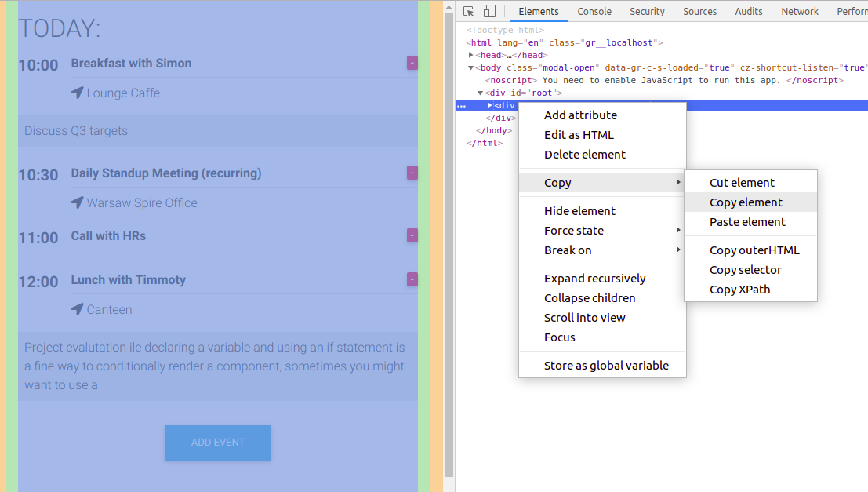The image size is (868, 492).
Task: Activate the inspect element picker icon
Action: 468,11
